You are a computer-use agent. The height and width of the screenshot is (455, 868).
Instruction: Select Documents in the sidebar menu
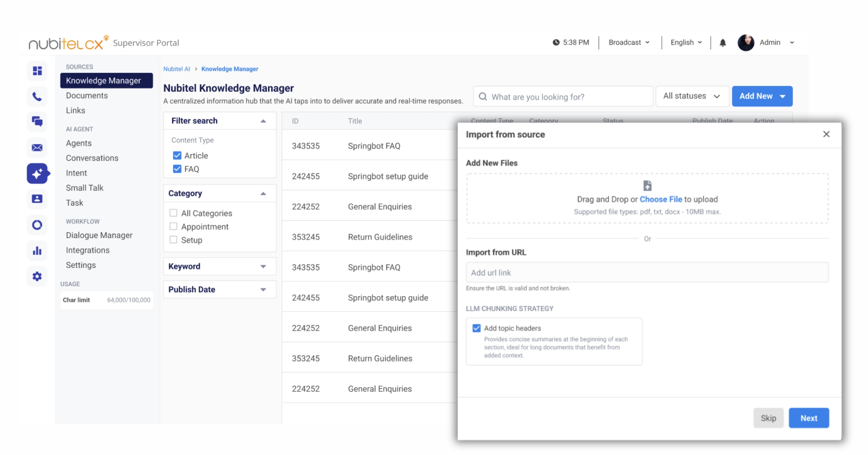[x=87, y=95]
